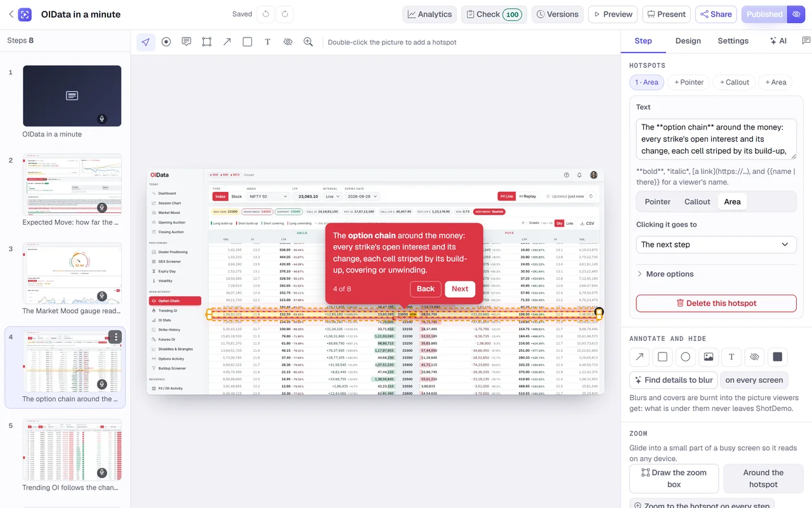Image resolution: width=812 pixels, height=508 pixels.
Task: Add a circle from Annotate and Hide
Action: coord(685,357)
